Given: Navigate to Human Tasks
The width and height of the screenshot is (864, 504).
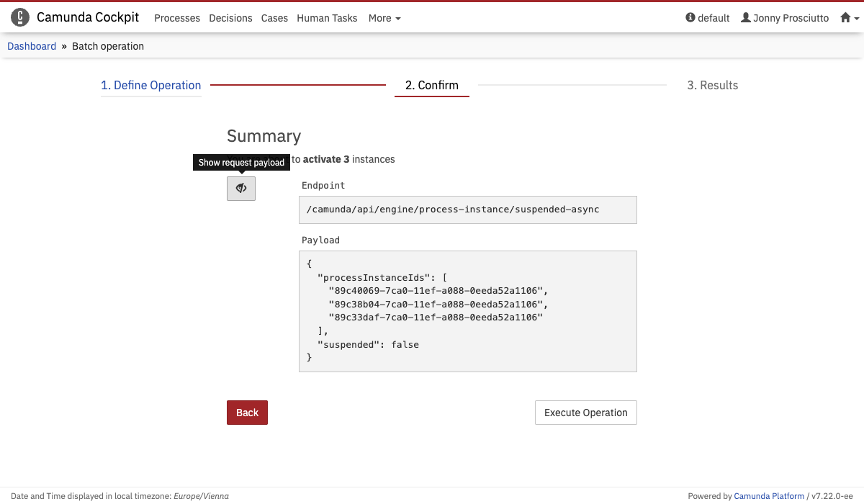Looking at the screenshot, I should pos(327,18).
